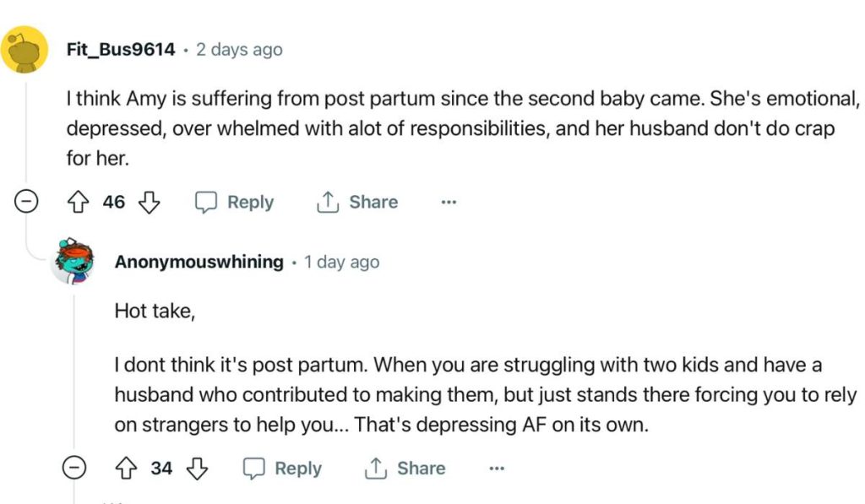This screenshot has width=865, height=504.
Task: Reply to Anonymouswhining's comment
Action: pyautogui.click(x=282, y=469)
